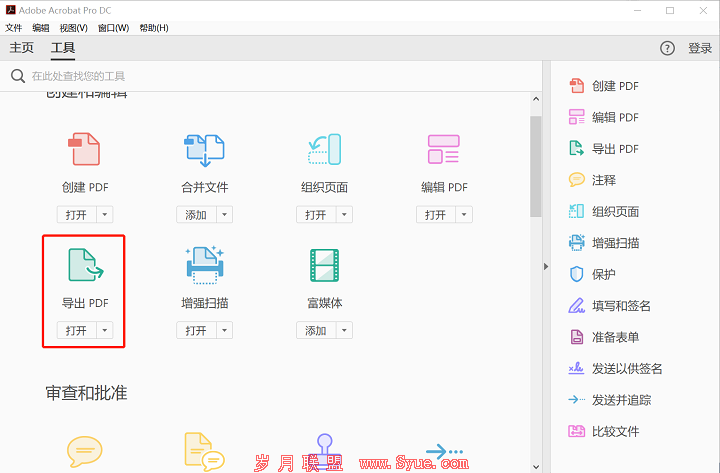The height and width of the screenshot is (473, 720).
Task: Expand dropdown arrow next to 合并文件 添加
Action: (x=225, y=214)
